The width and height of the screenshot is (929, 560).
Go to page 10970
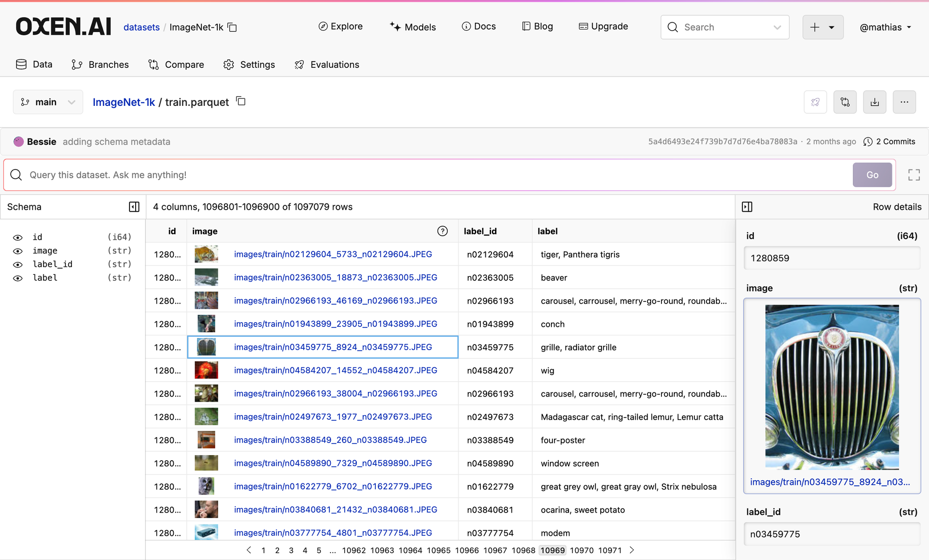[x=582, y=550]
